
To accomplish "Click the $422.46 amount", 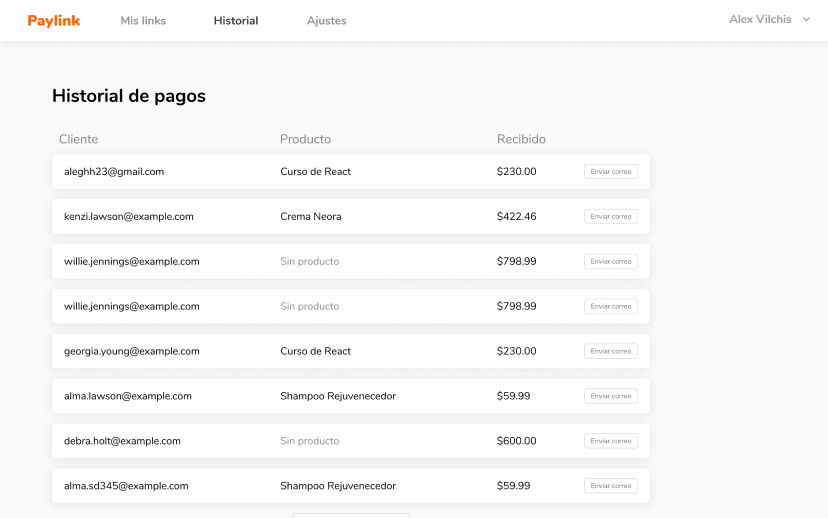I will click(516, 216).
